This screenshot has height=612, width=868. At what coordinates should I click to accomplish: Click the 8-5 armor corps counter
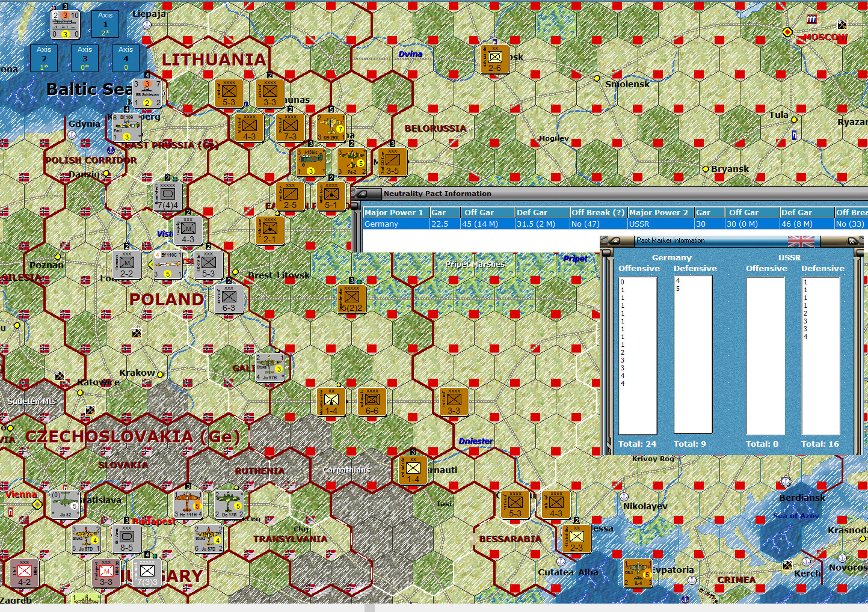click(127, 539)
